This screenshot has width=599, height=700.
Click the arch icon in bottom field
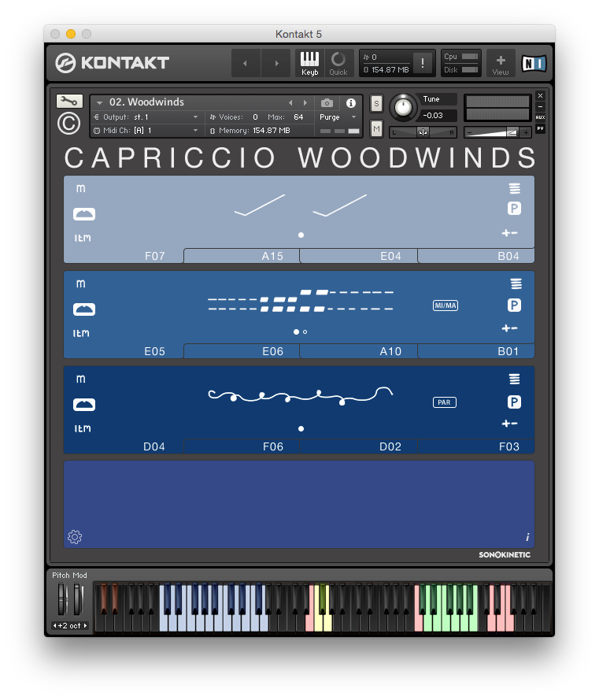(x=84, y=405)
